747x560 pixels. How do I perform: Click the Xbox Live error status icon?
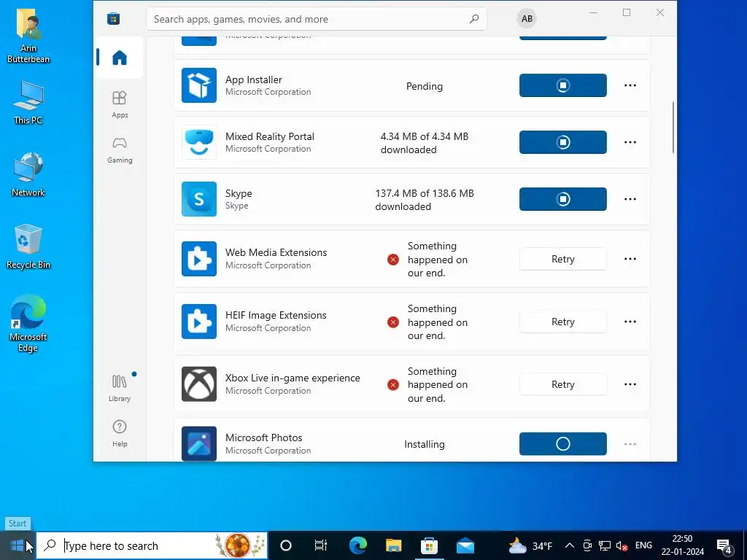click(392, 385)
